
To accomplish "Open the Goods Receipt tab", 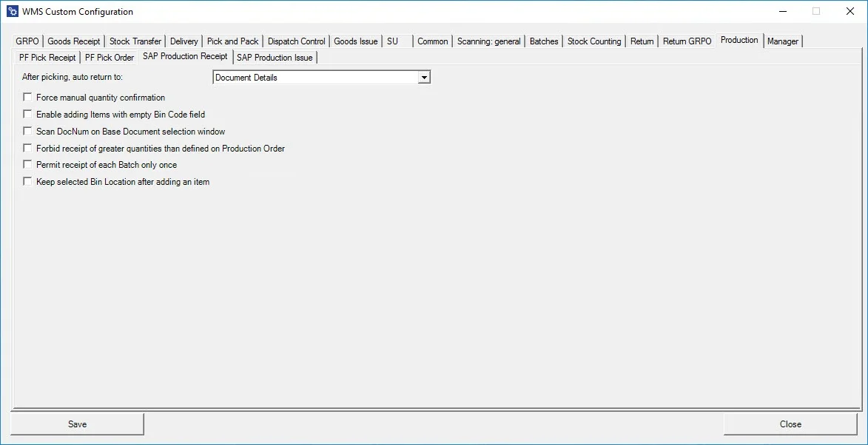I will coord(73,41).
